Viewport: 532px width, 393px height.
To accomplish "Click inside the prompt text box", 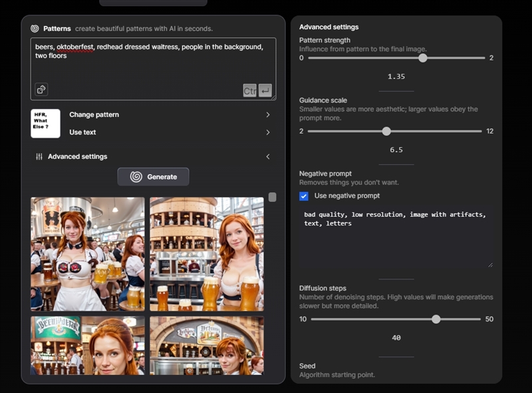I will [x=153, y=66].
